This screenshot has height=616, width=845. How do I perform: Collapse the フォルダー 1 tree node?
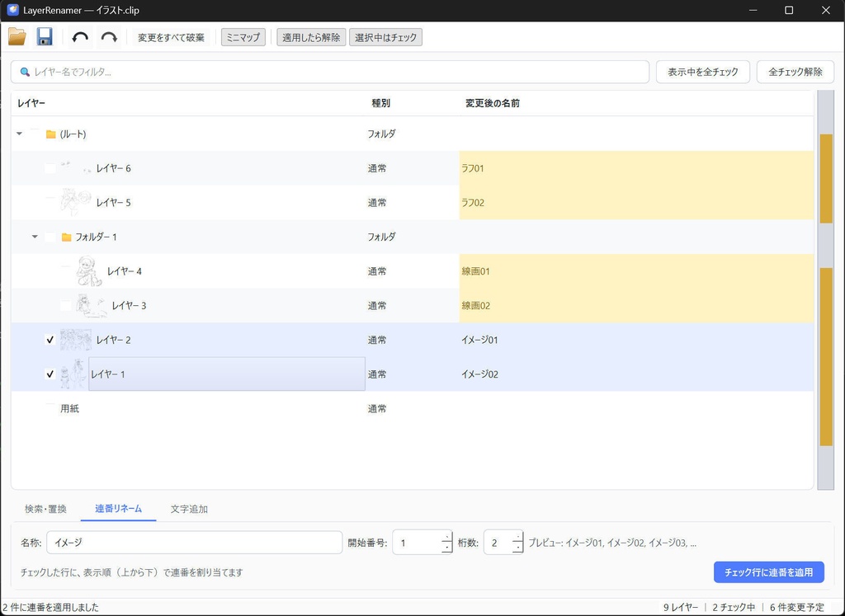[x=35, y=237]
